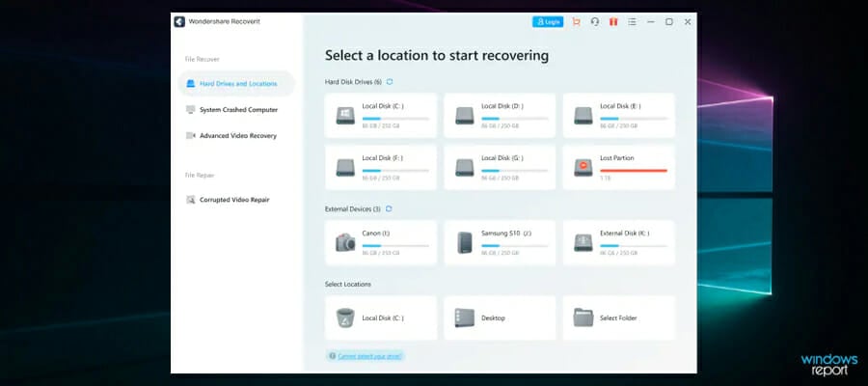Click the Desktop label text

(493, 317)
